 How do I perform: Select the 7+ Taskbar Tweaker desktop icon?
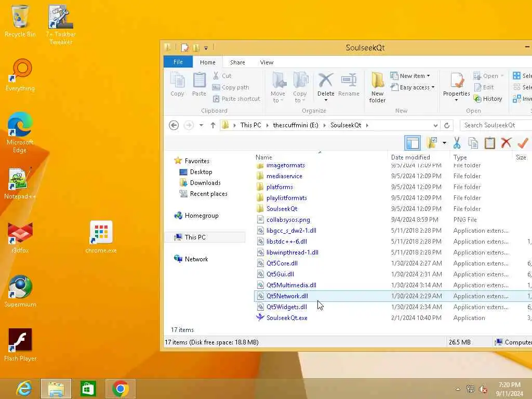click(61, 25)
